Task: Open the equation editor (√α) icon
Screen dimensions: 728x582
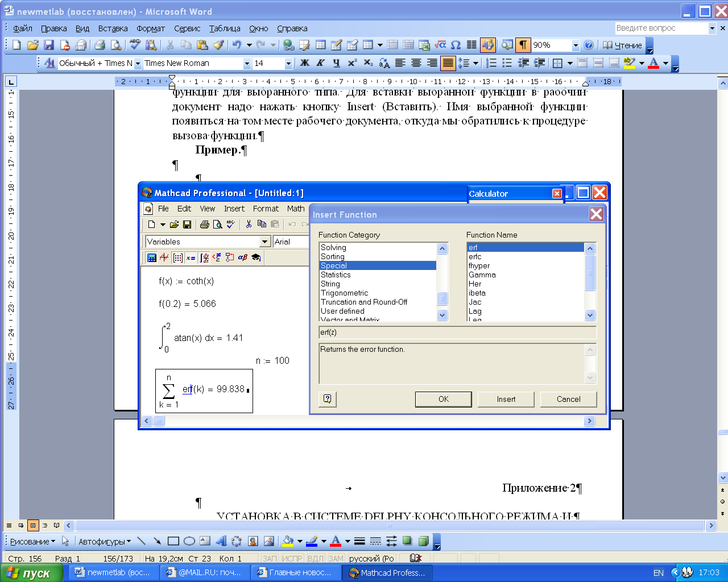Action: 440,45
